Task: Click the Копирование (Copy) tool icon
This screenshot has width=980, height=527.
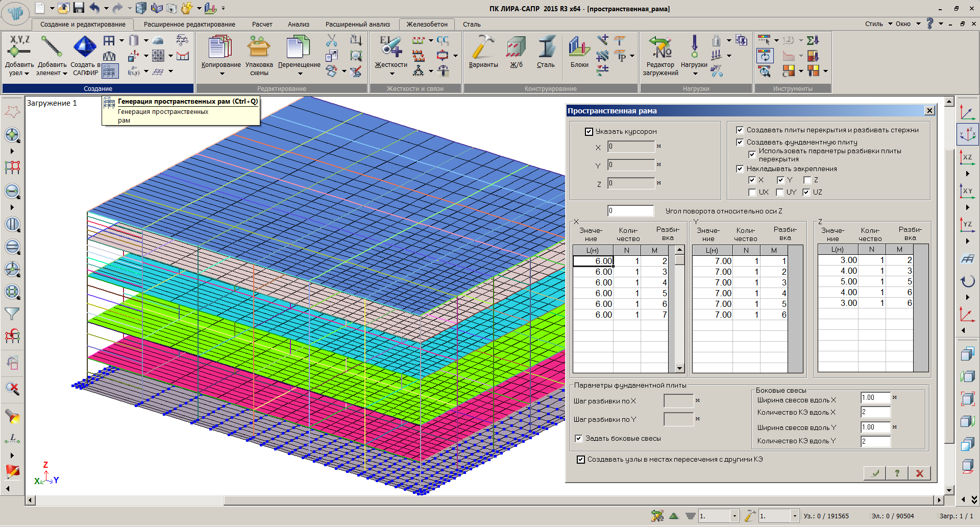Action: pyautogui.click(x=220, y=47)
